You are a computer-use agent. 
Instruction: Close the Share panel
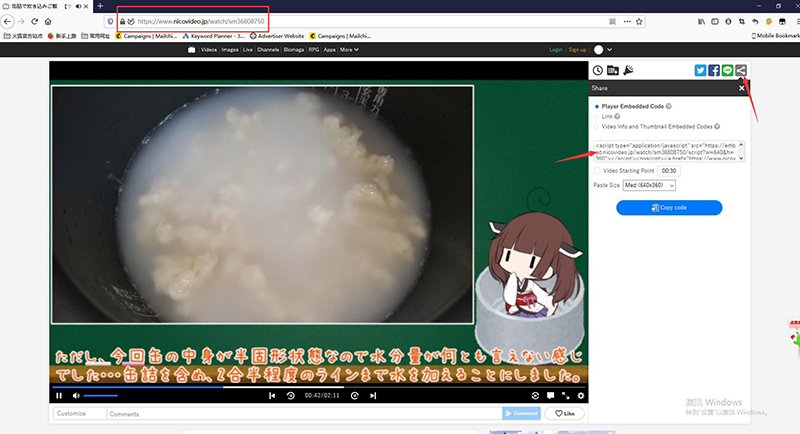click(x=742, y=88)
